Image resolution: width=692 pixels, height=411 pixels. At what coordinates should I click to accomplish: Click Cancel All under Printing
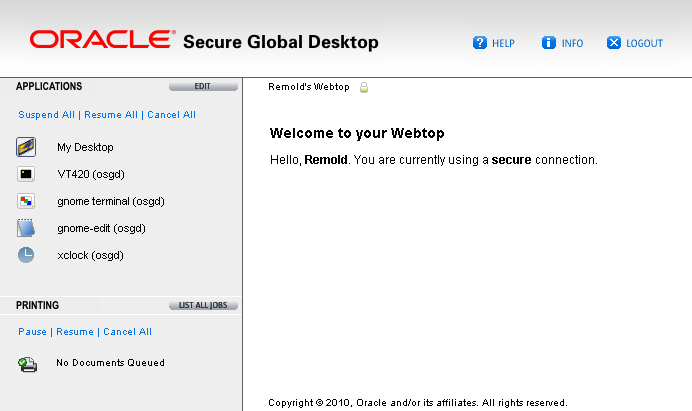click(x=127, y=332)
